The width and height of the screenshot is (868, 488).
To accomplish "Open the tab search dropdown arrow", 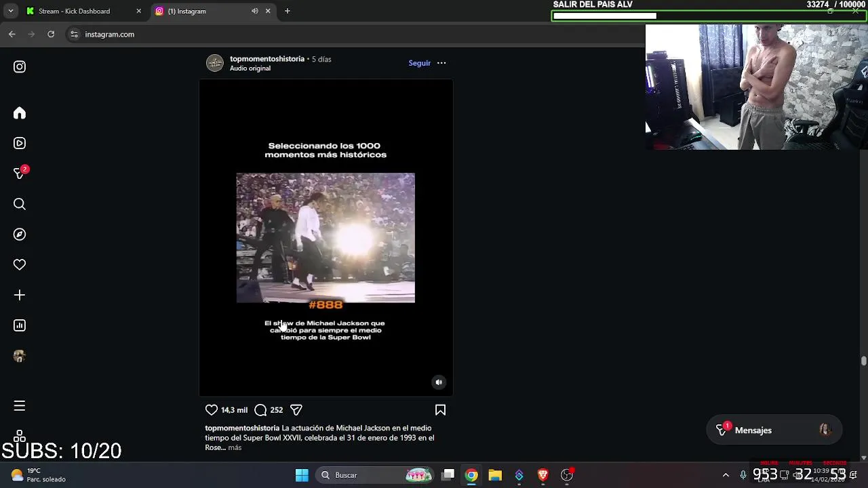I will point(10,11).
